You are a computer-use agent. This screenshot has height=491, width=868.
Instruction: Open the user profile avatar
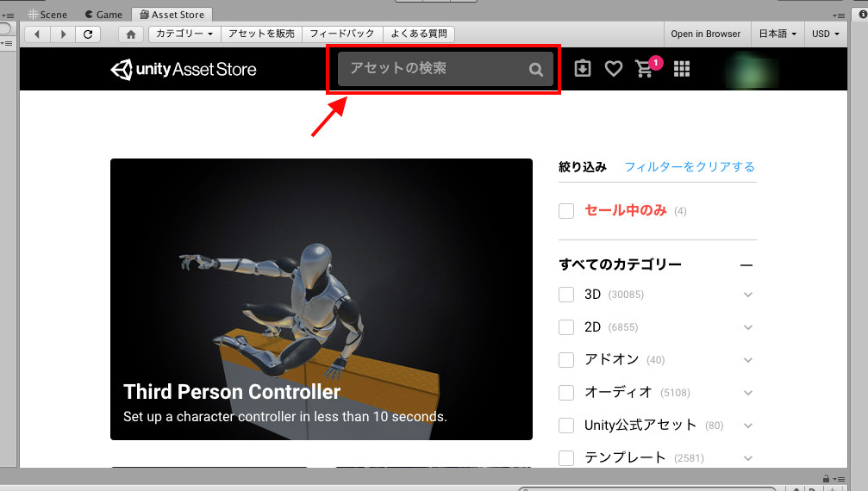point(751,71)
